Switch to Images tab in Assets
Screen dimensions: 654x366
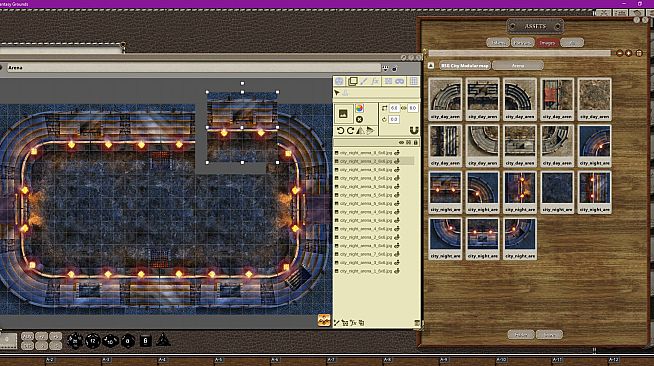pos(547,43)
